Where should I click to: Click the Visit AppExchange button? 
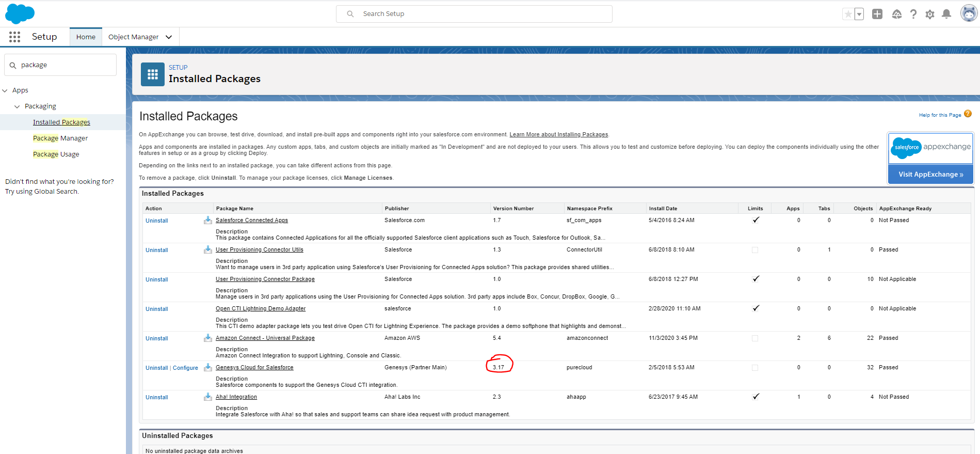(x=931, y=175)
